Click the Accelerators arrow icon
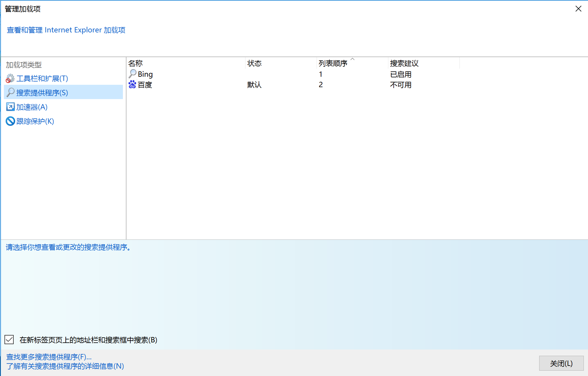 point(10,107)
